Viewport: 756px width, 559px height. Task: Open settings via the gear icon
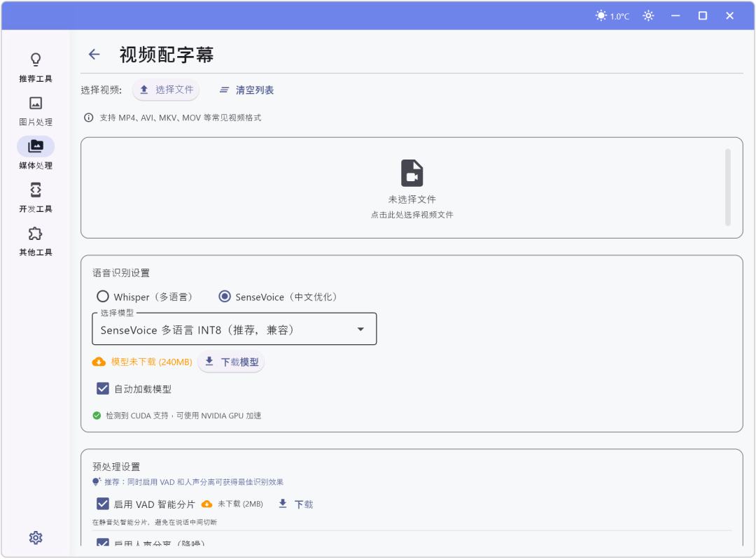tap(36, 537)
